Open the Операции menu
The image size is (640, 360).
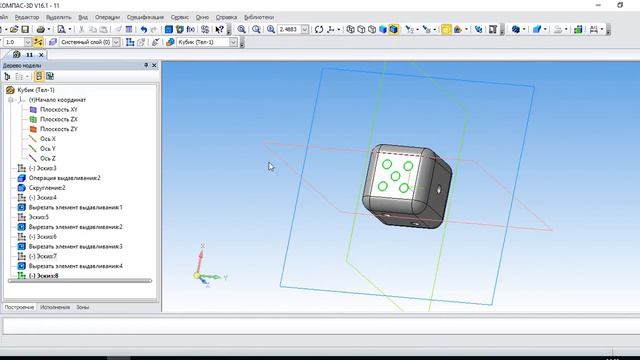tap(107, 17)
